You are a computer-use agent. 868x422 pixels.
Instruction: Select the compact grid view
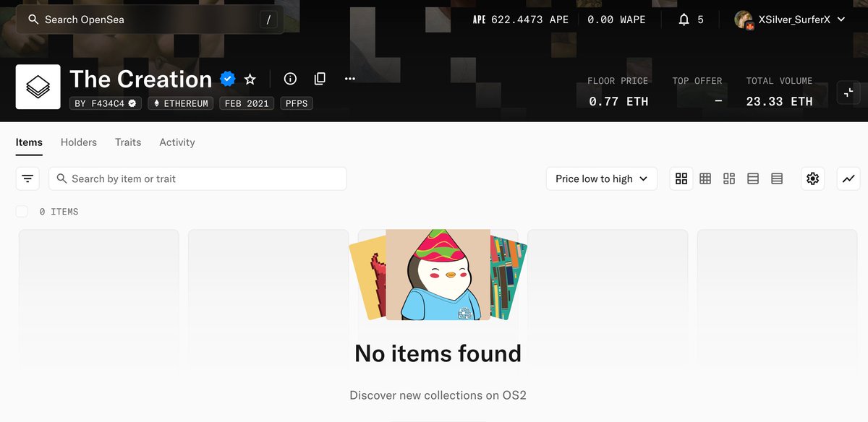[705, 178]
